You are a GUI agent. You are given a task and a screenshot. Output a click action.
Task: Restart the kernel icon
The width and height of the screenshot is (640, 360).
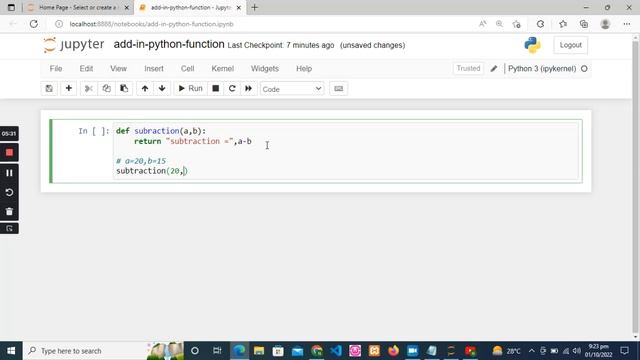tap(232, 89)
